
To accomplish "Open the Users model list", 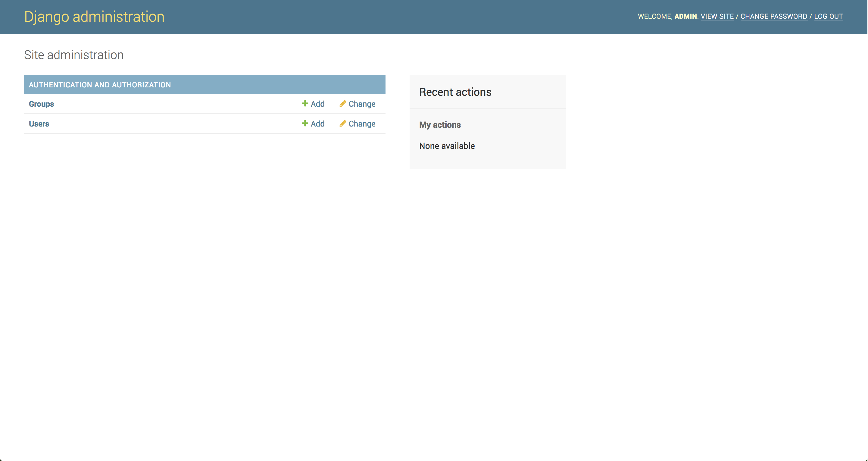I will pyautogui.click(x=39, y=124).
